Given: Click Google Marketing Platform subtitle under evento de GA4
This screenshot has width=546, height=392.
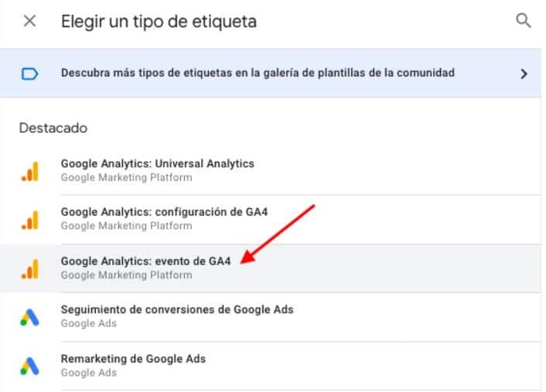Looking at the screenshot, I should pos(126,275).
